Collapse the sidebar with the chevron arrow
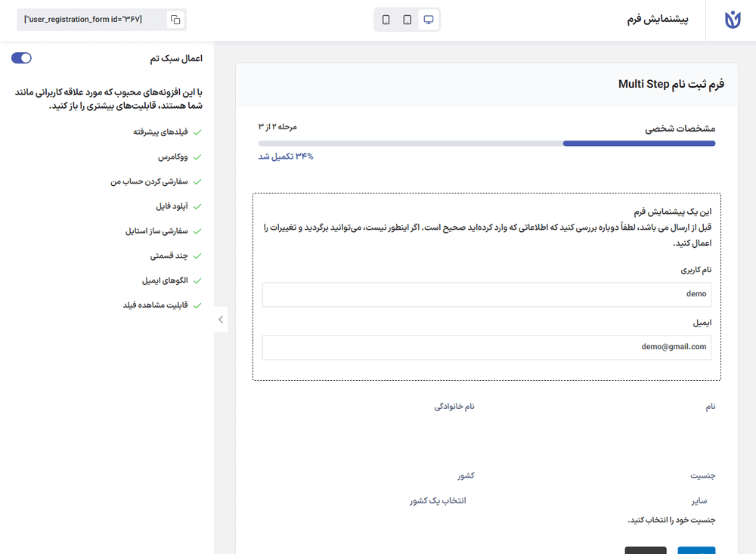This screenshot has width=756, height=554. point(220,320)
